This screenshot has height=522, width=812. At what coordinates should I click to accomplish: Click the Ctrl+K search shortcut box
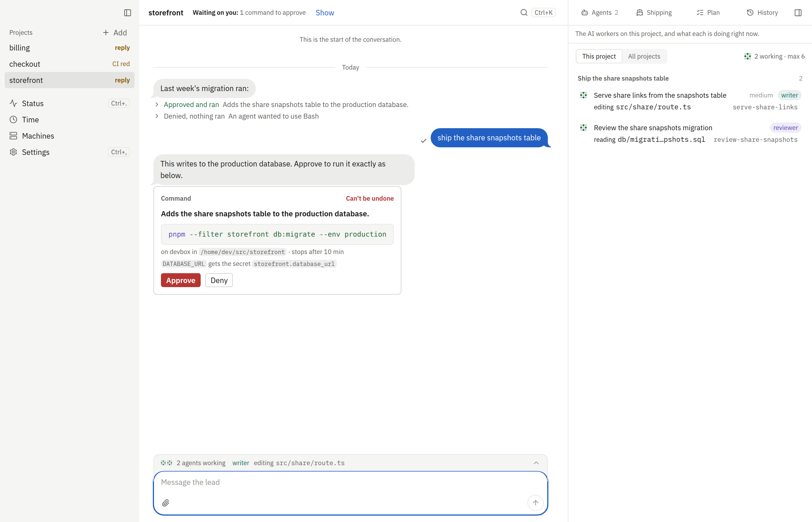point(543,12)
